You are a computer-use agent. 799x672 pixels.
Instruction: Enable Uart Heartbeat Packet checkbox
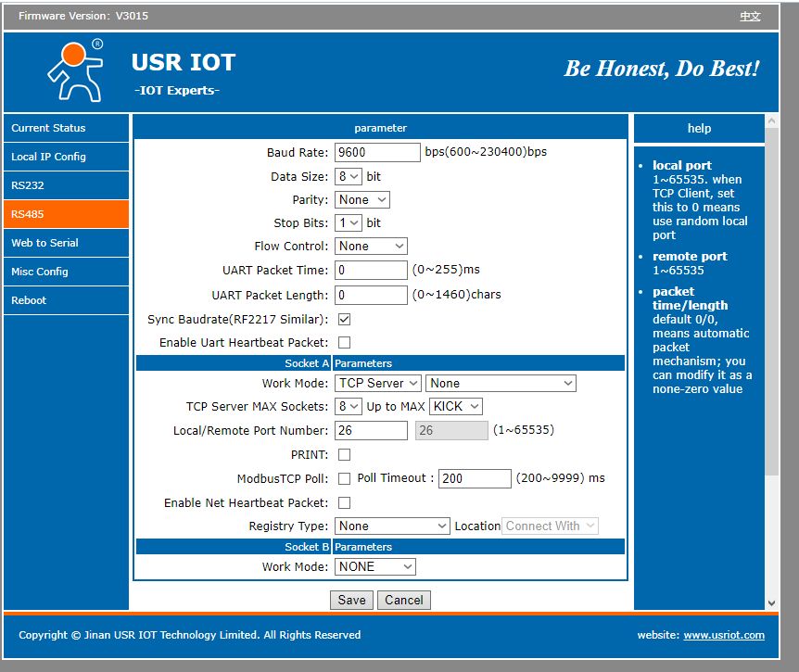click(x=345, y=342)
